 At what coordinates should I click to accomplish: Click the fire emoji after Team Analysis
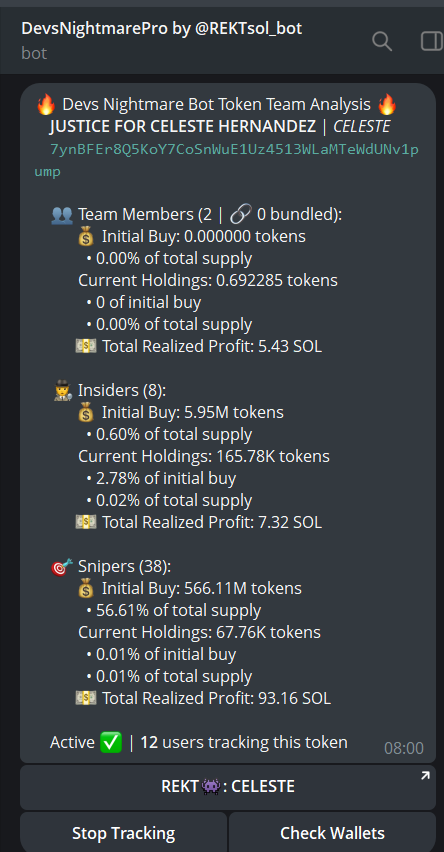coord(387,104)
